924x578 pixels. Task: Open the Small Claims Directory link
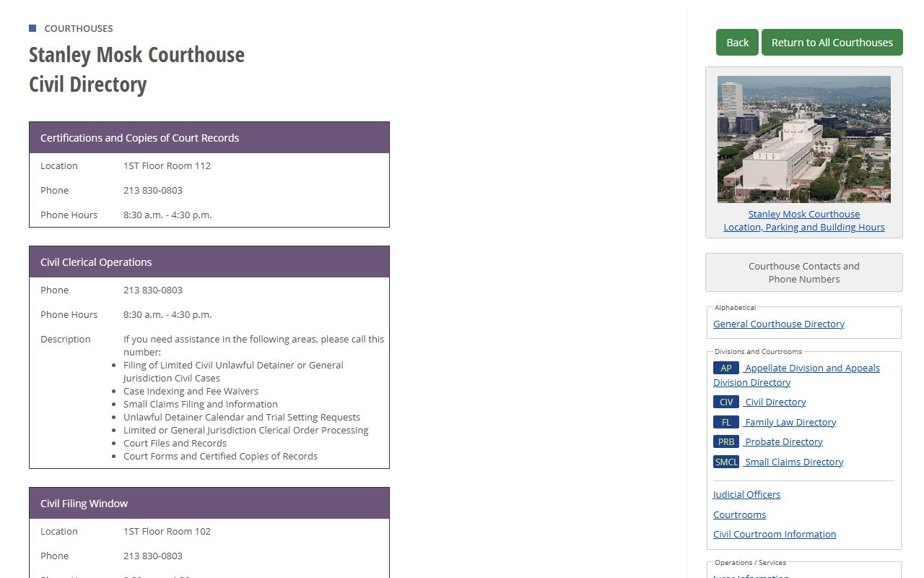point(793,462)
